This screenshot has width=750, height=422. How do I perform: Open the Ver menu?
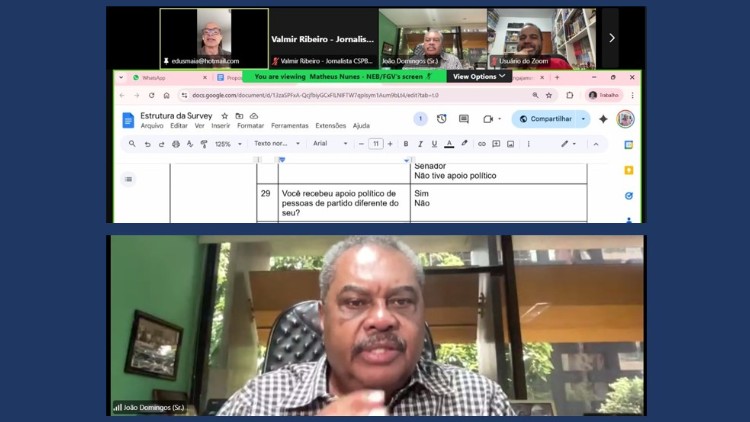(199, 126)
